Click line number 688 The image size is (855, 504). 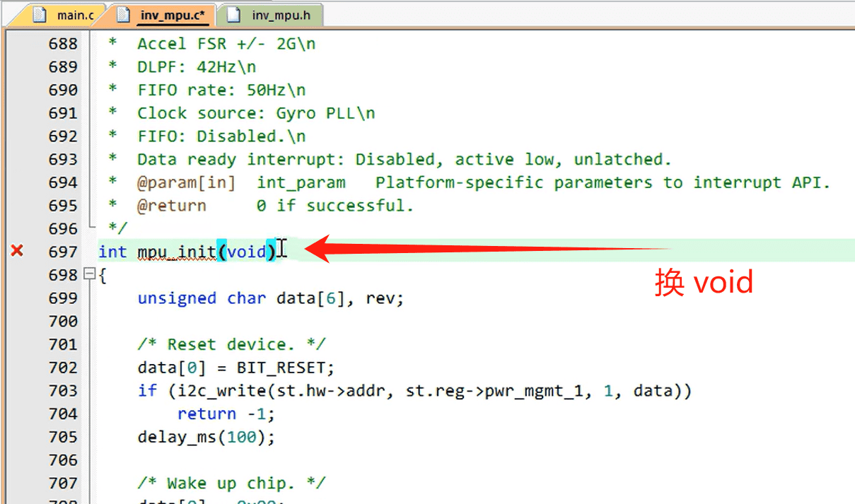63,44
